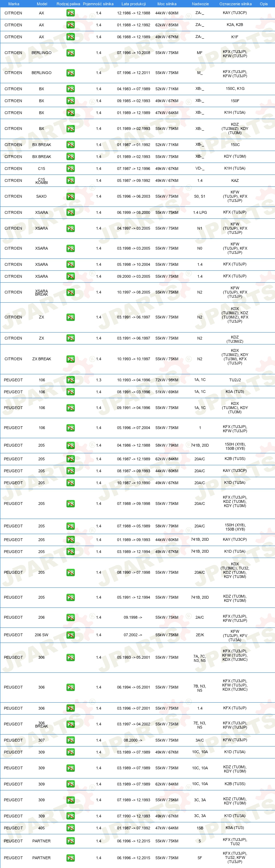Image resolution: width=275 pixels, height=868 pixels.
Task: Click fuel icon in BX 150F row
Action: 70,101
